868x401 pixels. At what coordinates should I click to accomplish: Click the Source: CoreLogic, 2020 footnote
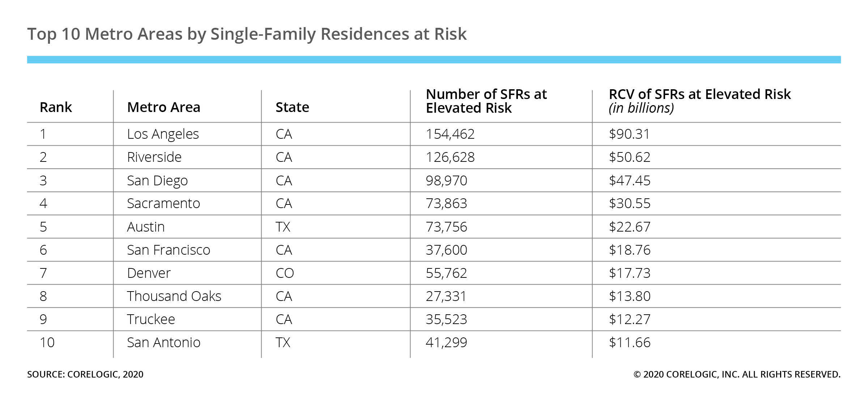(85, 374)
